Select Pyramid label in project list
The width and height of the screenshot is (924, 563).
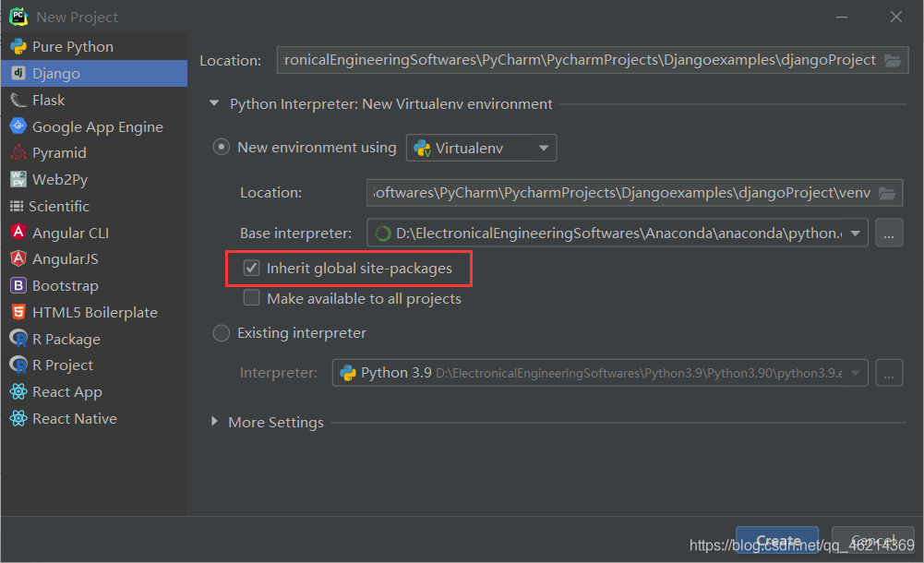59,152
